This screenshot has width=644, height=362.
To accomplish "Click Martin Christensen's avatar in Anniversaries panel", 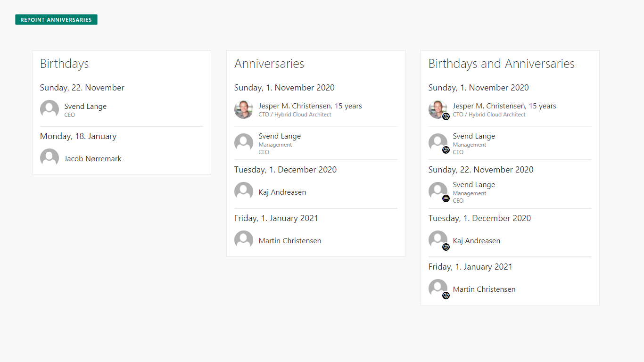I will tap(244, 240).
